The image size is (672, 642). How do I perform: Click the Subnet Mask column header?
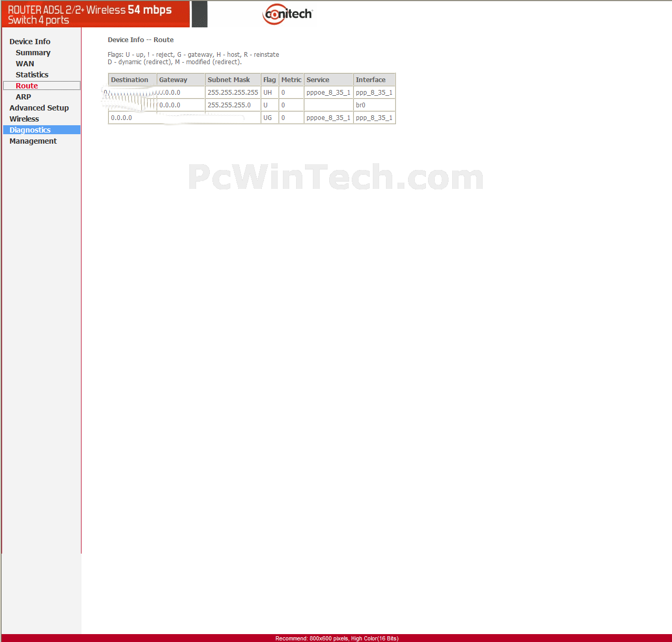click(233, 80)
